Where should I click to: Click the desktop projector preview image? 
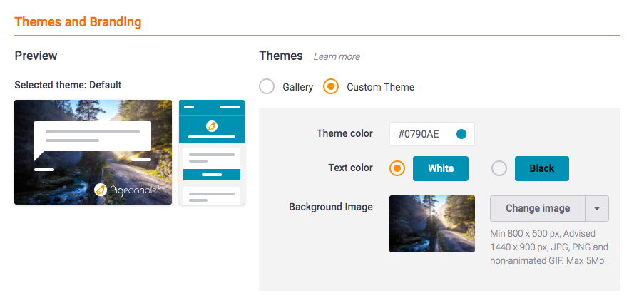(93, 152)
